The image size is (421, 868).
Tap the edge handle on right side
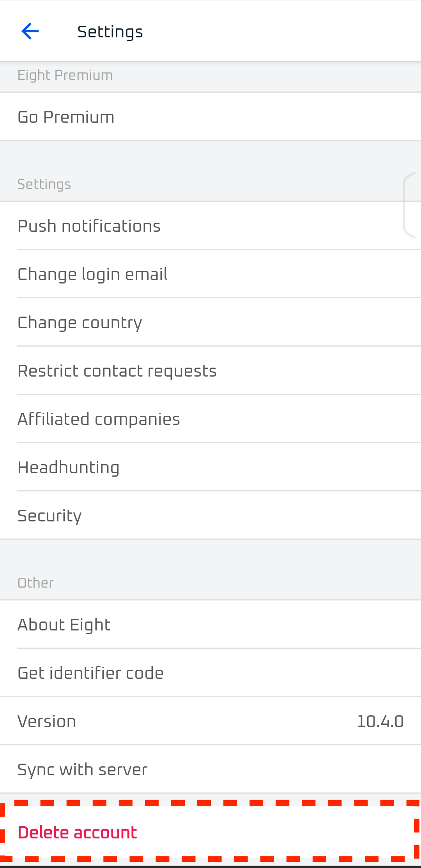410,205
